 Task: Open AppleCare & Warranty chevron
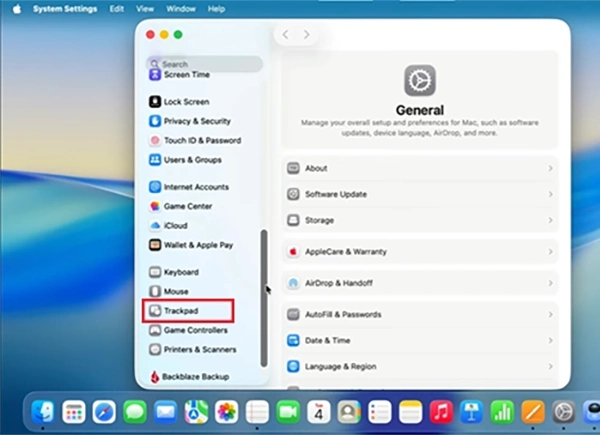point(550,252)
